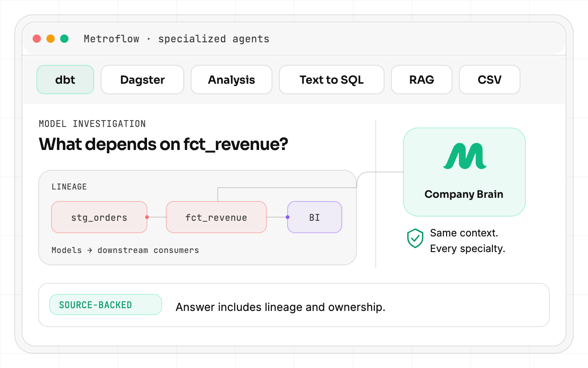Switch to the RAG tab

422,80
